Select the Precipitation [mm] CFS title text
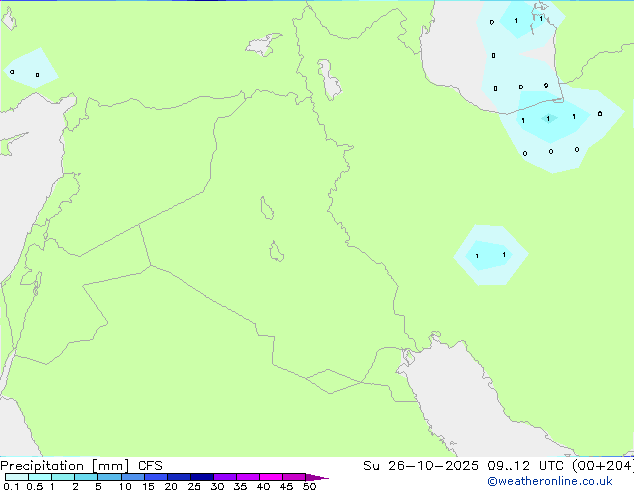Screen dimensions: 634x490 tap(81, 466)
